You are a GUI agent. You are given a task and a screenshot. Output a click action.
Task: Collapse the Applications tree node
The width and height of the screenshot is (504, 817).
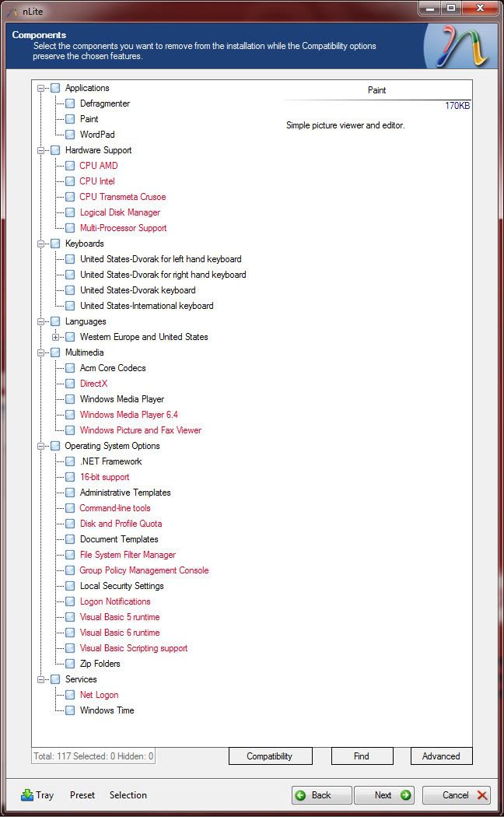(x=40, y=88)
